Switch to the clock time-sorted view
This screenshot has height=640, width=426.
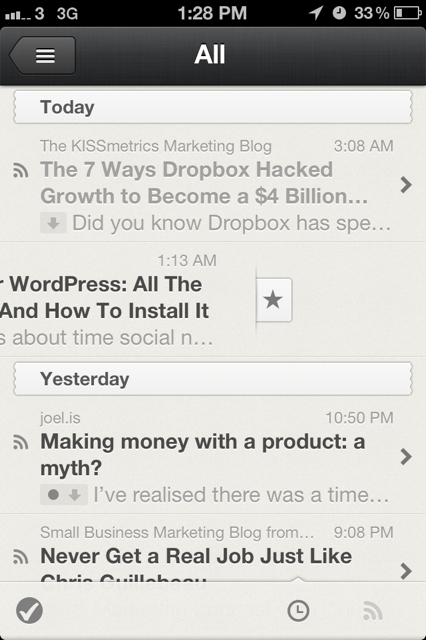click(298, 611)
